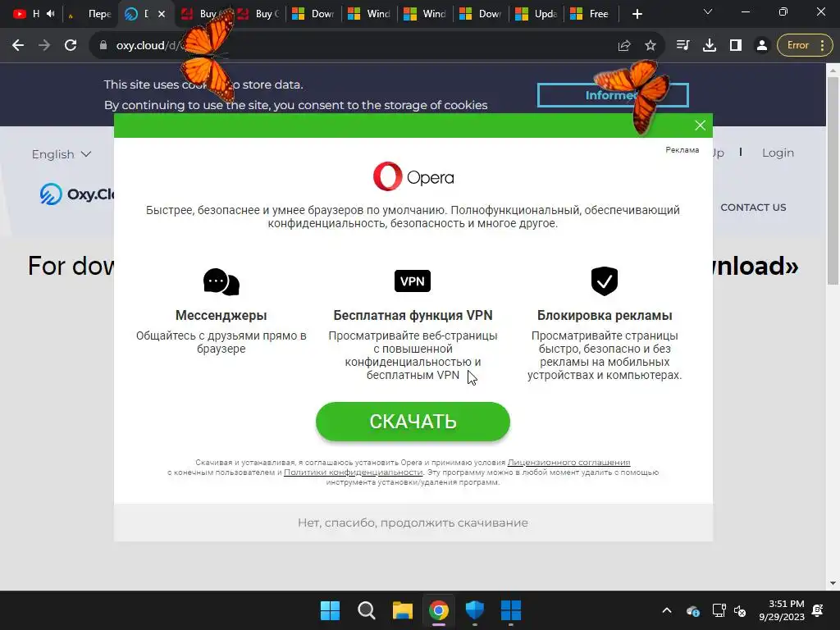Open Chrome downloads icon
Screen dimensions: 840x630
click(x=710, y=46)
